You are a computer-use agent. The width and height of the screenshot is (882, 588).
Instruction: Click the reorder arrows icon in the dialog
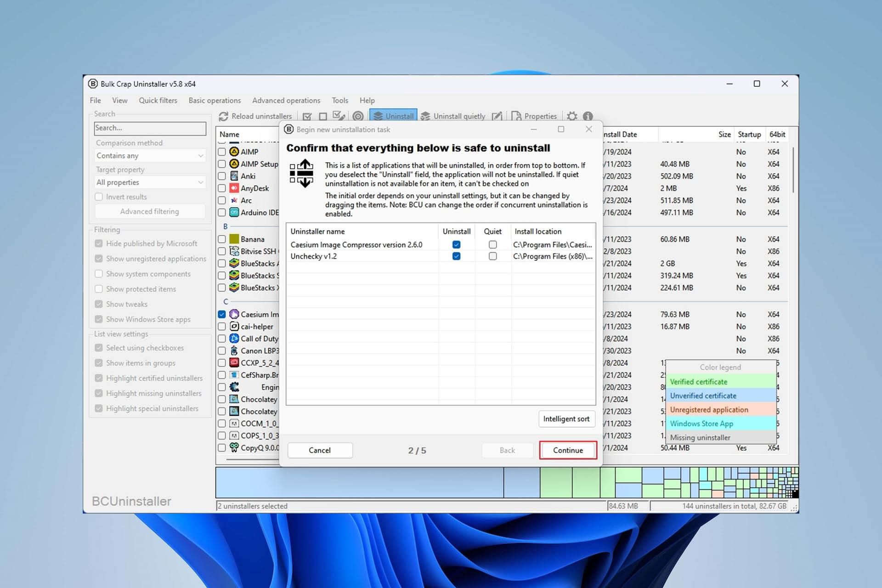click(x=302, y=174)
